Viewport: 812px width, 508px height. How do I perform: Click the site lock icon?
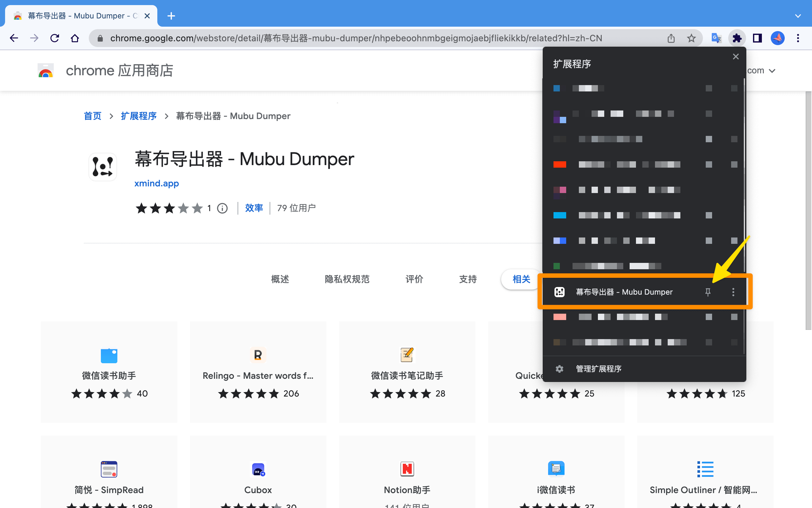point(100,38)
